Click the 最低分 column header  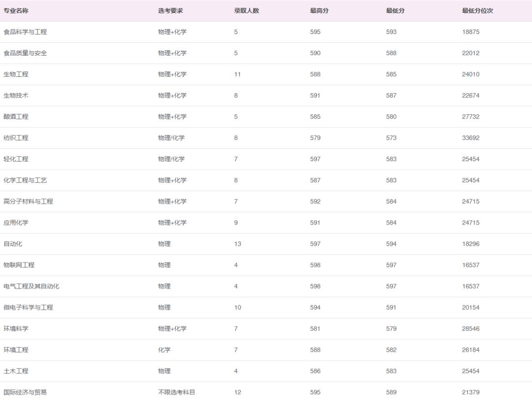(395, 11)
